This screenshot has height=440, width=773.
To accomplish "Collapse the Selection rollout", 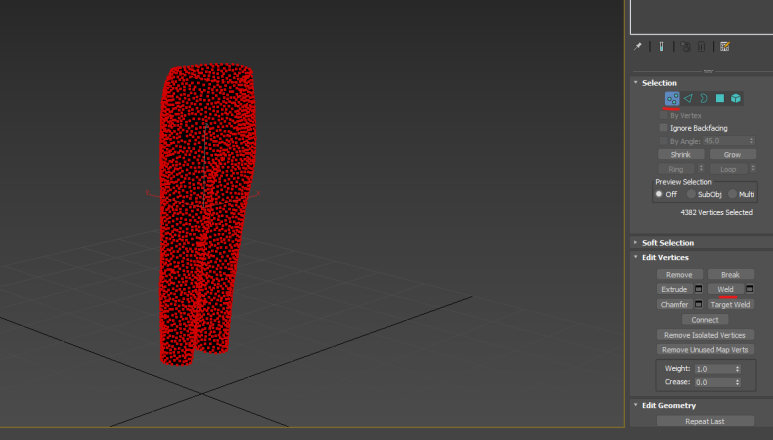I will click(x=636, y=83).
